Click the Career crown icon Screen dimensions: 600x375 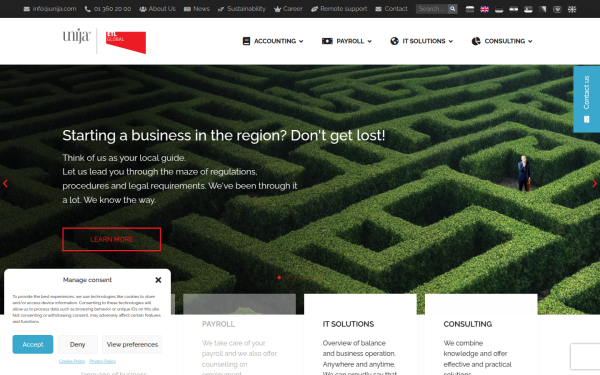(277, 9)
